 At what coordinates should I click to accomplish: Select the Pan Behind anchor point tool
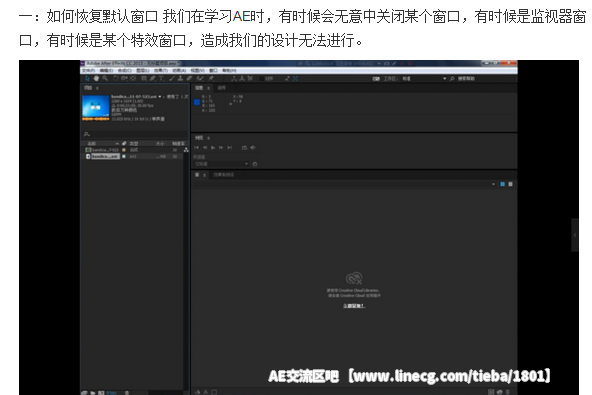[x=133, y=78]
